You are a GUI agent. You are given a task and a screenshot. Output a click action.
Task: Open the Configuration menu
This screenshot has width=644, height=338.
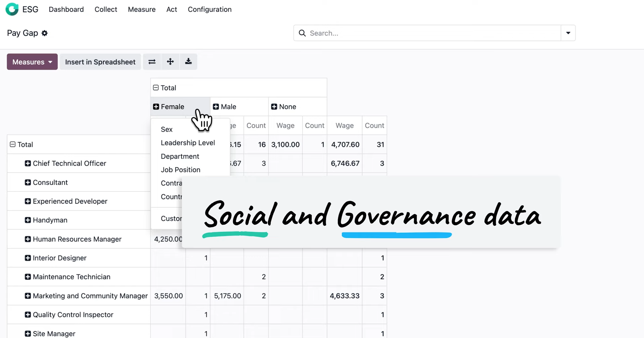coord(210,9)
